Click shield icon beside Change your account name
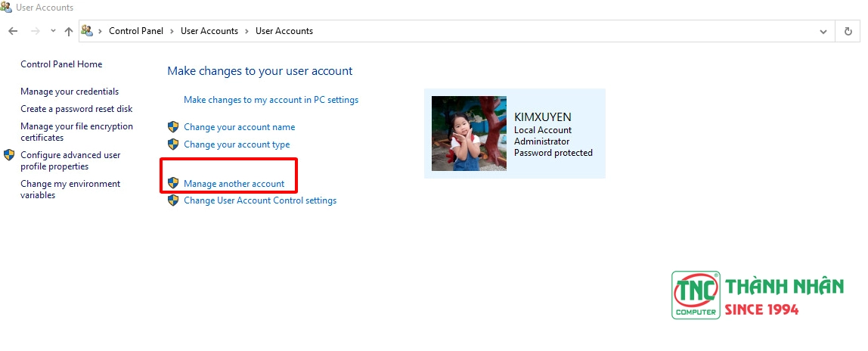The height and width of the screenshot is (351, 868). 173,127
